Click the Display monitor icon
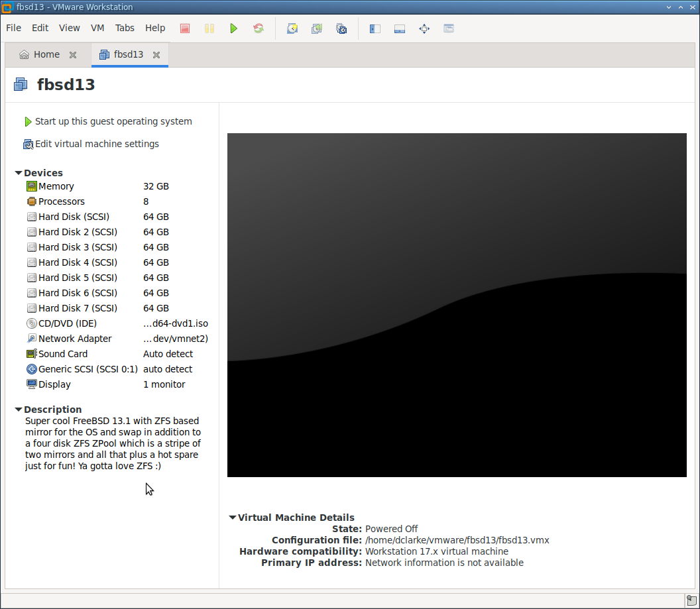 [32, 384]
